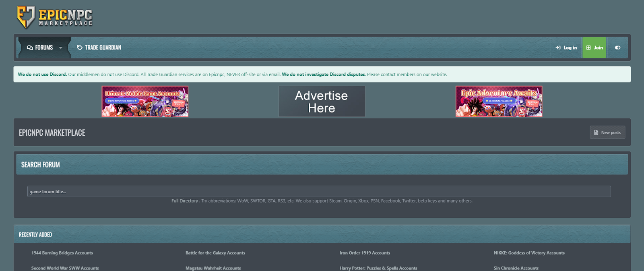The height and width of the screenshot is (271, 644).
Task: Open the Trade Guardian page
Action: tap(99, 48)
